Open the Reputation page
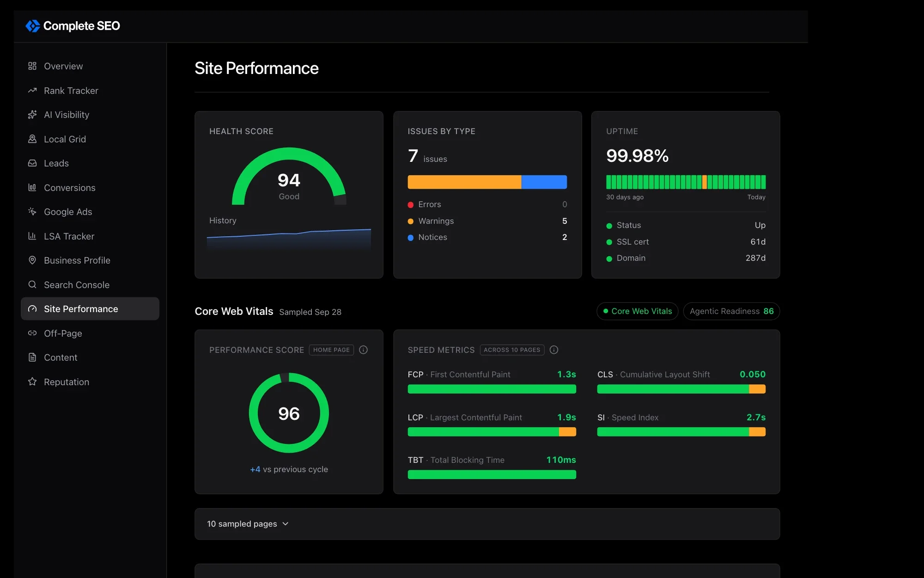 [90, 382]
